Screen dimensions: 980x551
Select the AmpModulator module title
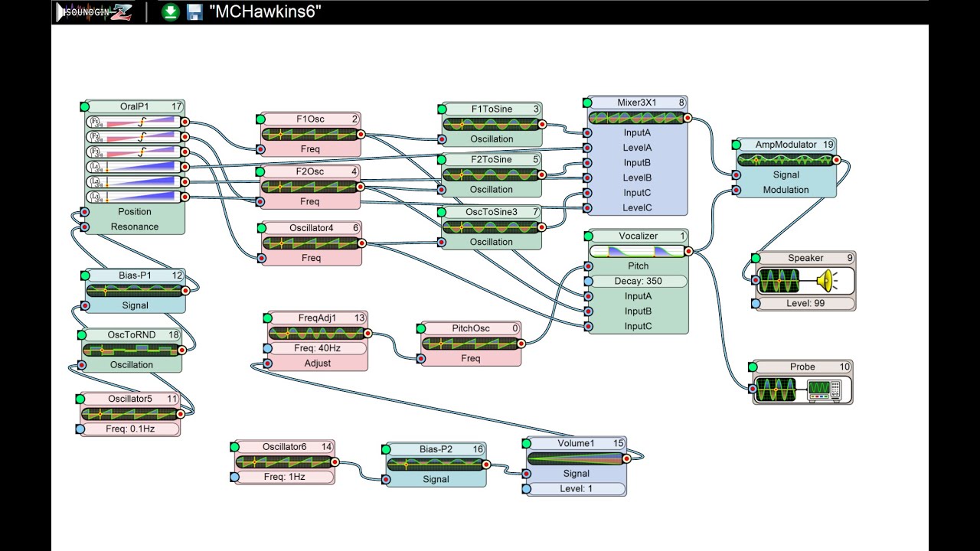tap(786, 145)
